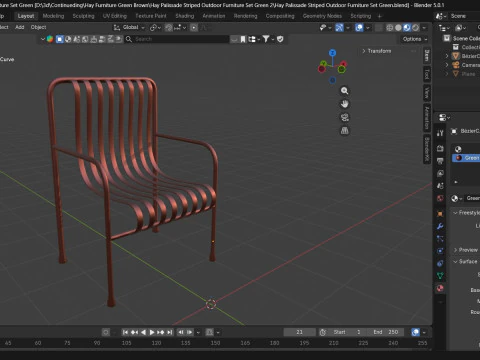Screen dimensions: 480x360
Task: Open the overlays dropdown arrow
Action: coord(368,28)
